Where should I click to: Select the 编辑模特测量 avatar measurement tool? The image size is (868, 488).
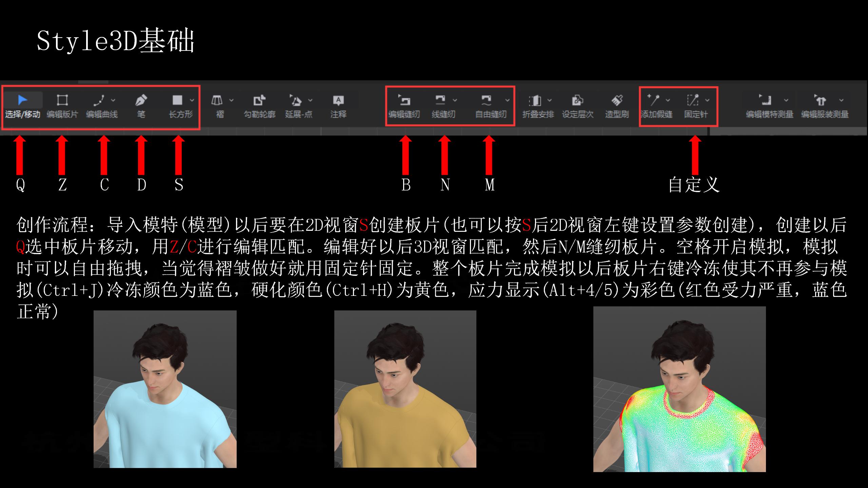pyautogui.click(x=769, y=106)
